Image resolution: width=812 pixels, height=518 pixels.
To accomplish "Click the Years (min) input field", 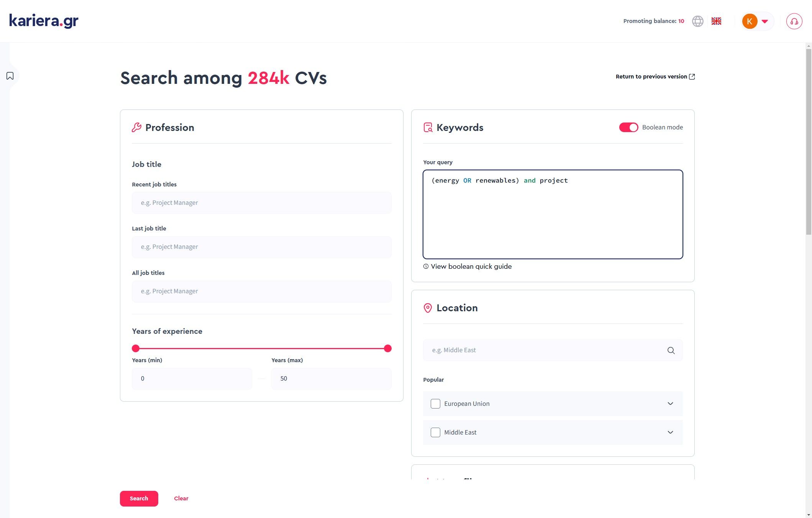I will 192,379.
